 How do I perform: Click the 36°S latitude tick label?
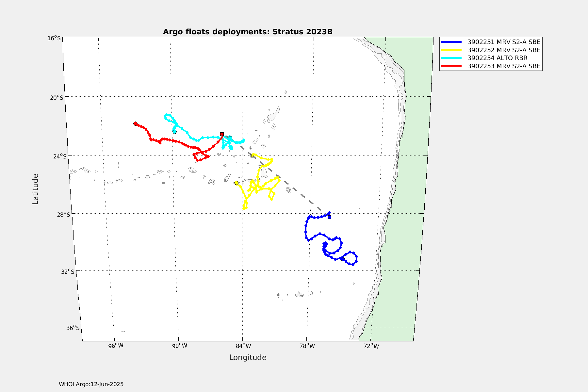tap(73, 328)
